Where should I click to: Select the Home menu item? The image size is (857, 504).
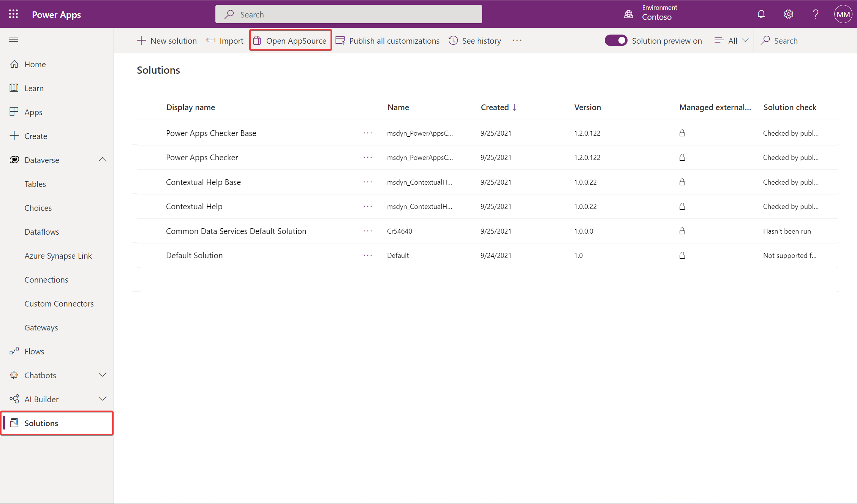click(x=34, y=63)
